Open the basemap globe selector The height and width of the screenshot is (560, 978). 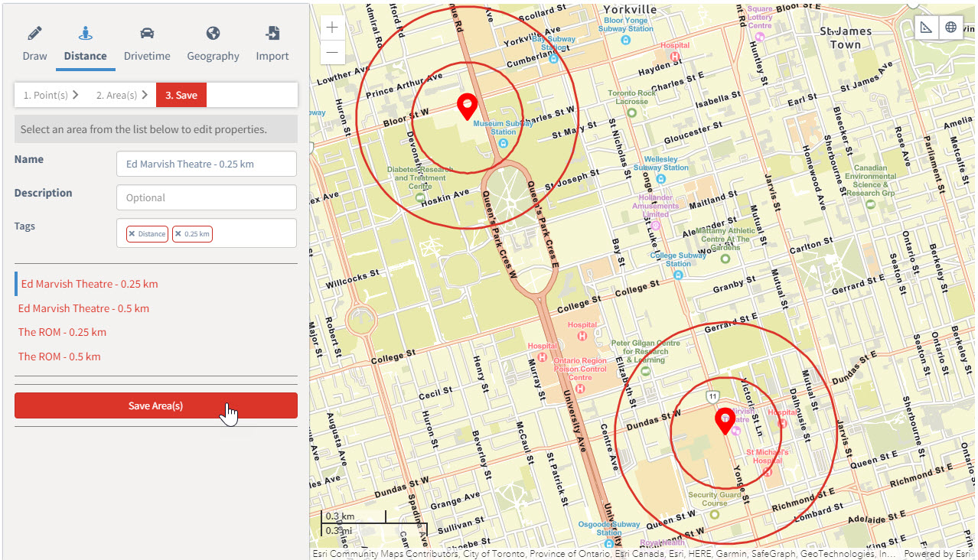[950, 28]
